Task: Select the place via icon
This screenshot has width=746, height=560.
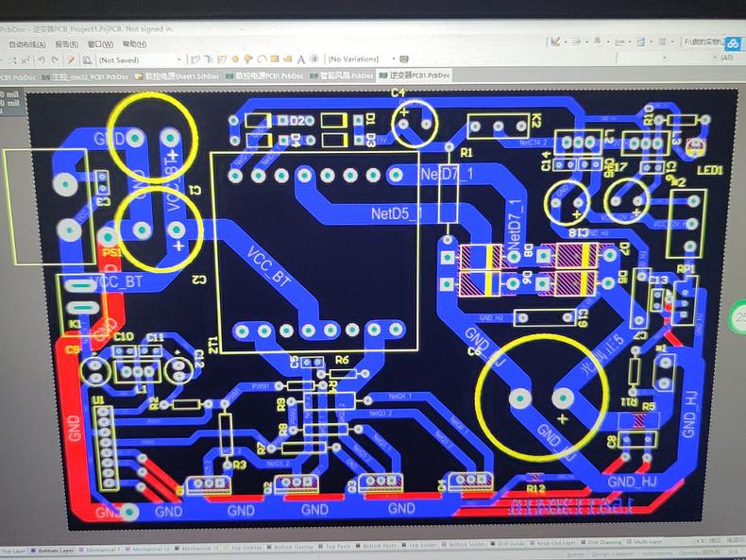Action: [247, 59]
